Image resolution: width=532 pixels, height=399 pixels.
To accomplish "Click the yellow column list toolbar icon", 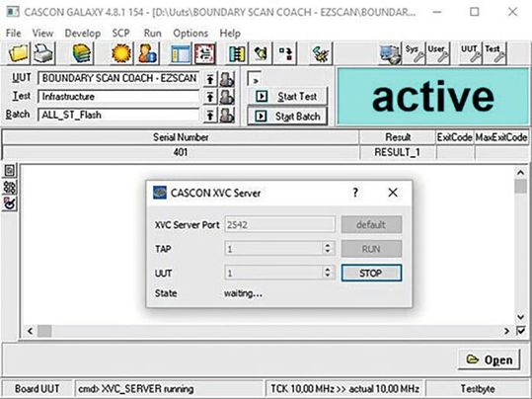I will click(x=237, y=53).
